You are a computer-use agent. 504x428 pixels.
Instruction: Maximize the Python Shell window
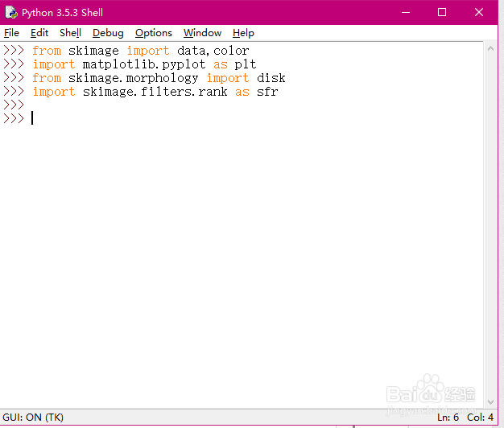[x=442, y=13]
